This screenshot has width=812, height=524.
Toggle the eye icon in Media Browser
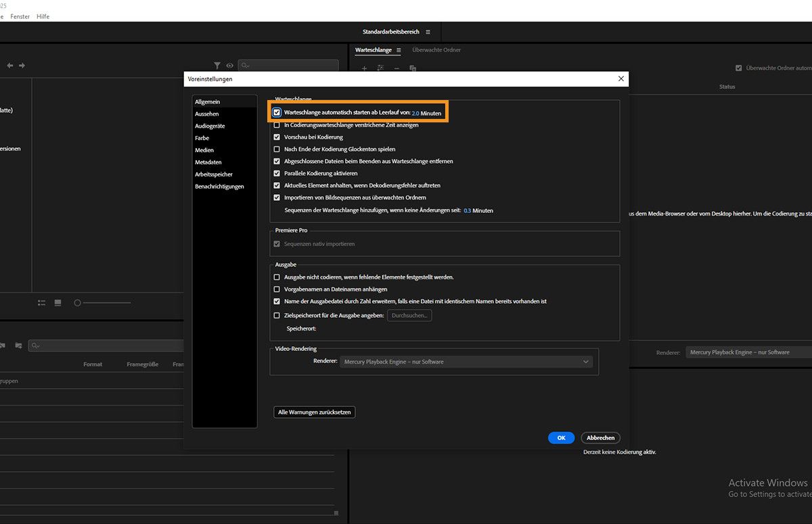tap(230, 66)
